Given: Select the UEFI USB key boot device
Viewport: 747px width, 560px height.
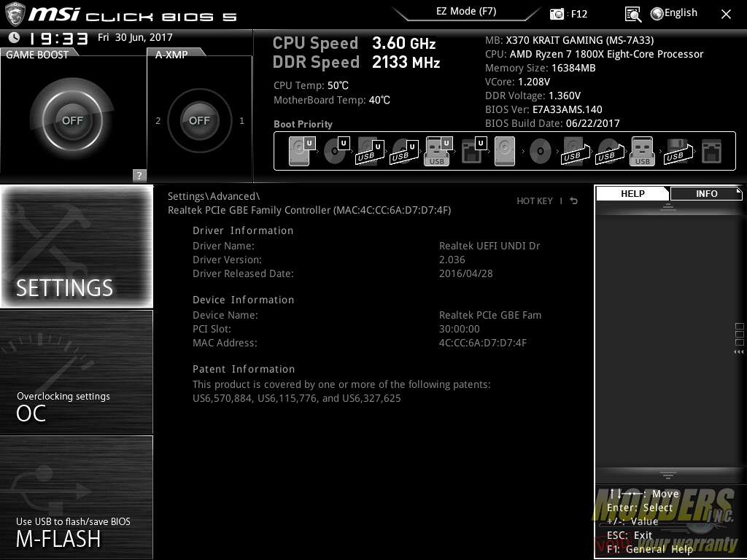Looking at the screenshot, I should coord(438,151).
